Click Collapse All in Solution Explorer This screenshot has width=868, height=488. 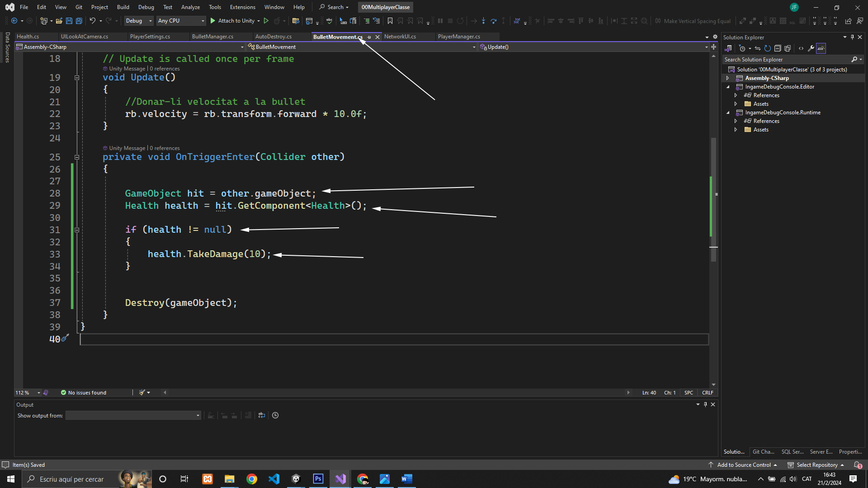pos(778,48)
